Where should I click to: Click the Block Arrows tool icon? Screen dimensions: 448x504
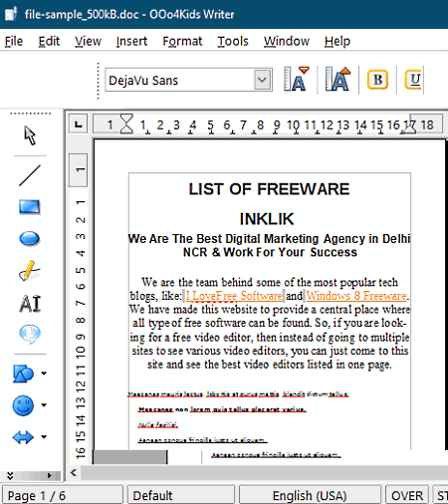23,437
